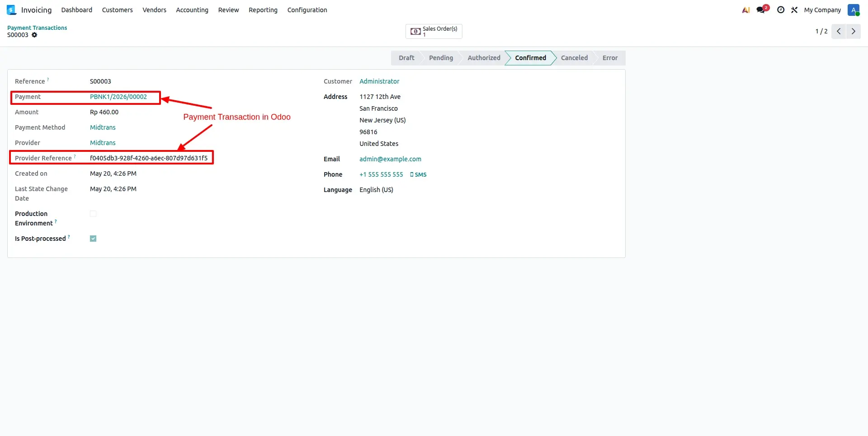Open the Invoicing app home icon
This screenshot has height=436, width=868.
point(11,10)
